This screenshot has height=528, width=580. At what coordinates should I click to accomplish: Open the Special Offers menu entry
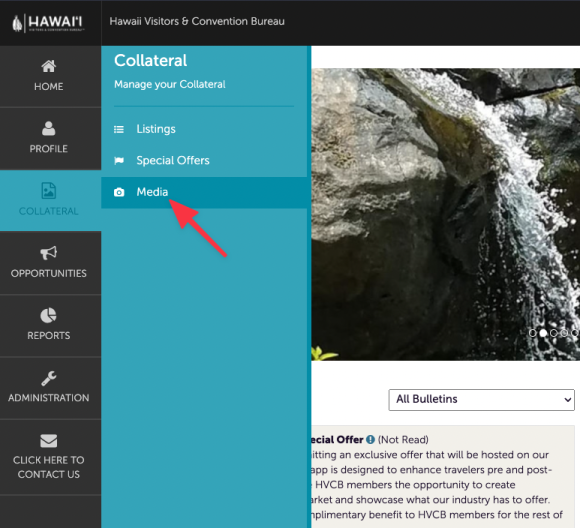coord(204,161)
